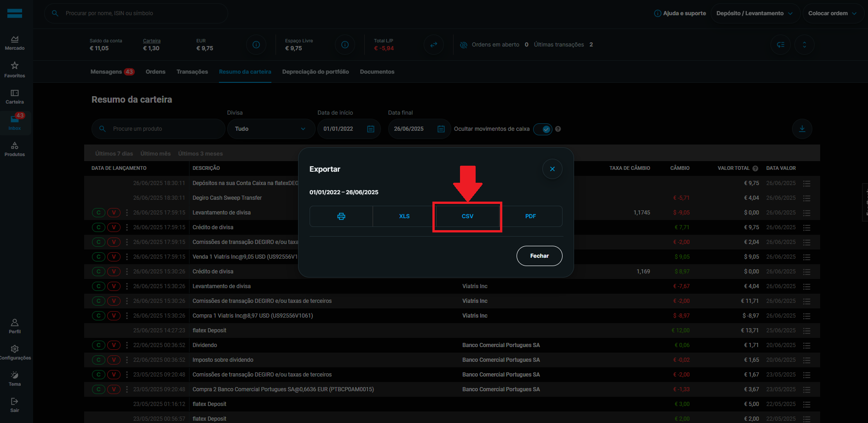Focus the top search by nome, ISIN field
Viewport: 868px width, 423px height.
pyautogui.click(x=136, y=13)
